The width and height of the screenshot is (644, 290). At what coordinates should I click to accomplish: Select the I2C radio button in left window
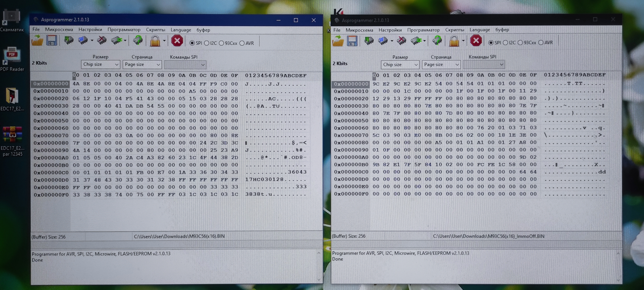207,43
